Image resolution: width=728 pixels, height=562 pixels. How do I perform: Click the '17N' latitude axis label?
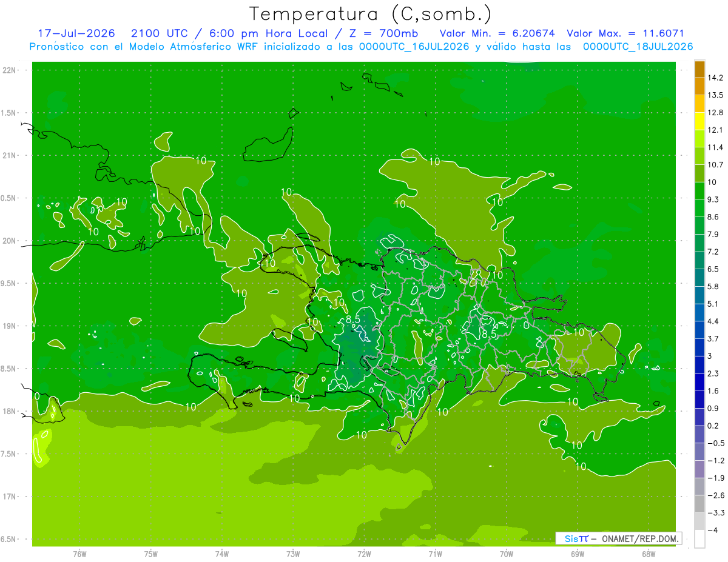click(10, 497)
